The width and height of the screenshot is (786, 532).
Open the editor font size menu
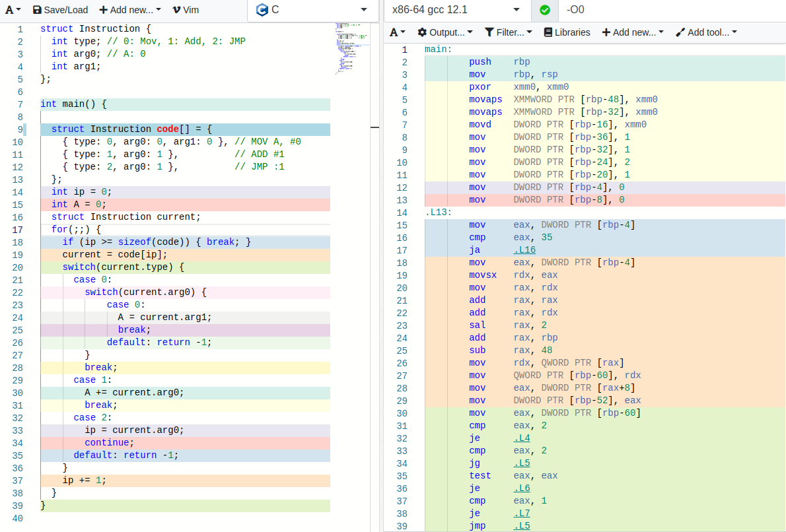pyautogui.click(x=13, y=10)
